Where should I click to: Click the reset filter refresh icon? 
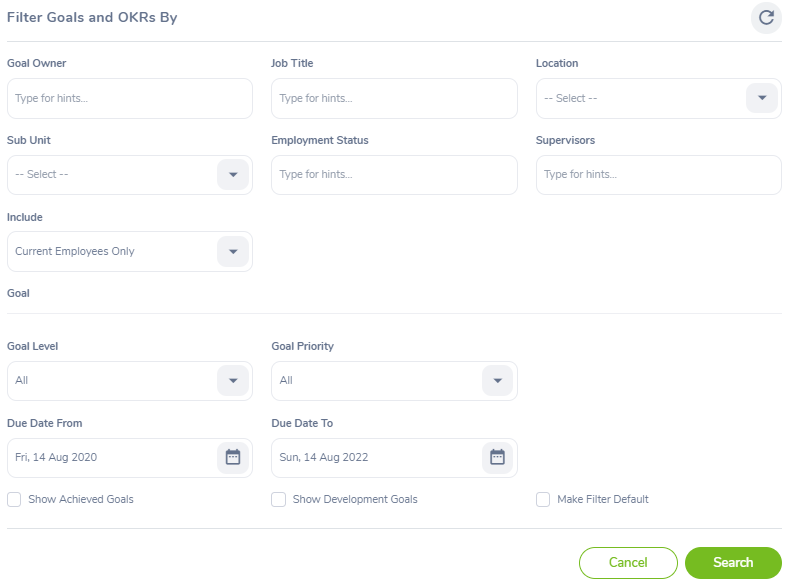click(766, 18)
